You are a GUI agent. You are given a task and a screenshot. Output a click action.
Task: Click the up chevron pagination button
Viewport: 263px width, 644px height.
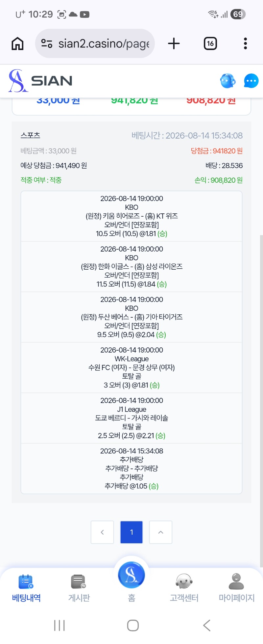(161, 532)
